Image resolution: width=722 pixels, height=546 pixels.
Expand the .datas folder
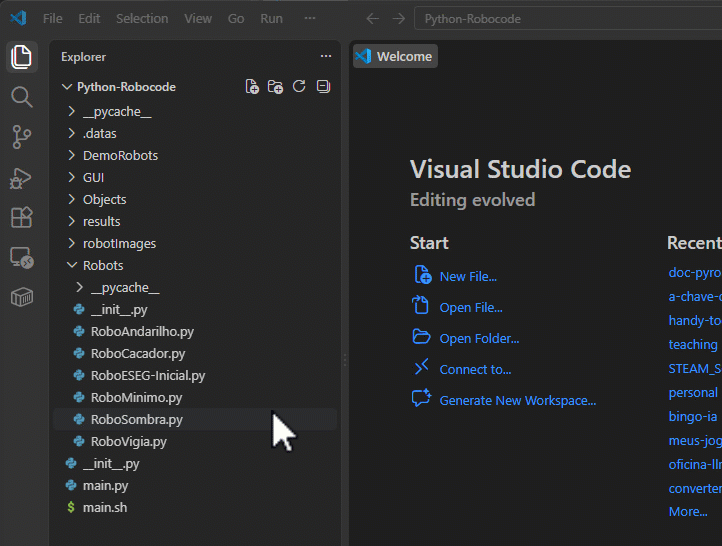pyautogui.click(x=71, y=134)
